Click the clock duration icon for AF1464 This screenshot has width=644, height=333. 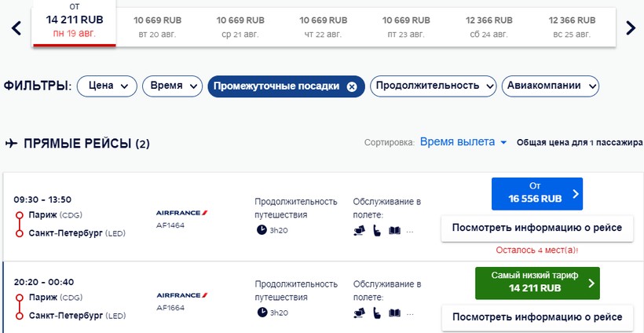click(x=261, y=230)
